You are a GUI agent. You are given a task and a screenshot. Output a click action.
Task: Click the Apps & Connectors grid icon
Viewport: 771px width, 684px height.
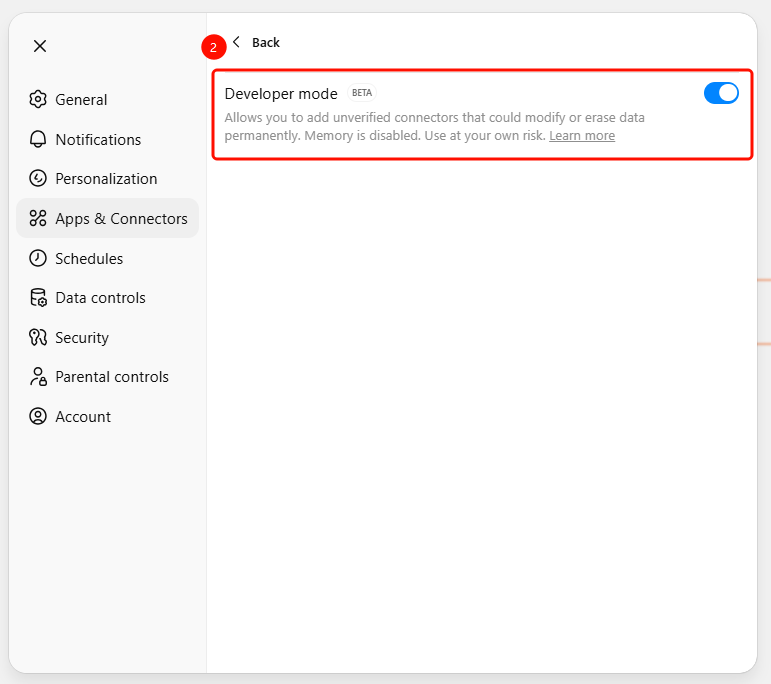(38, 218)
